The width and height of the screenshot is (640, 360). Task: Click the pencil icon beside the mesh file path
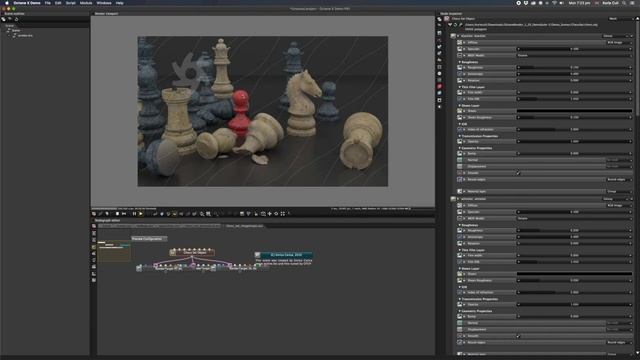[x=461, y=25]
